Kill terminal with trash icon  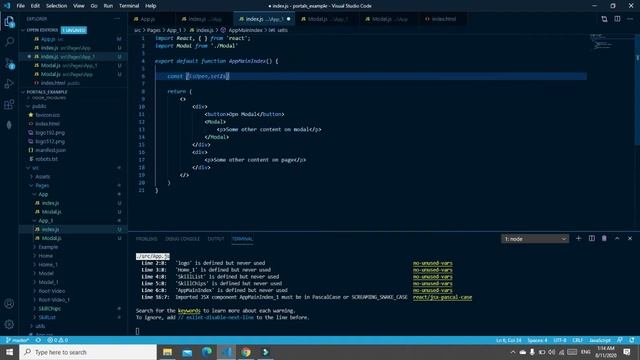(604, 238)
